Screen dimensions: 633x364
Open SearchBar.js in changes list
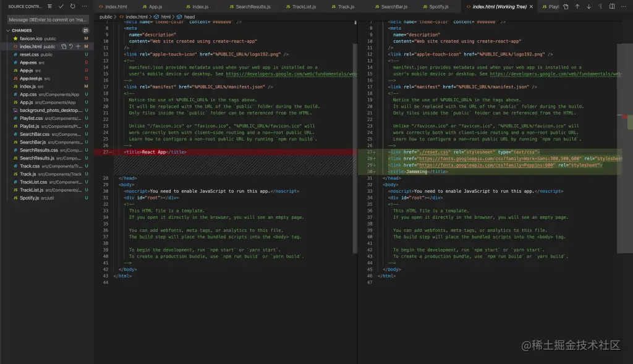coord(48,142)
